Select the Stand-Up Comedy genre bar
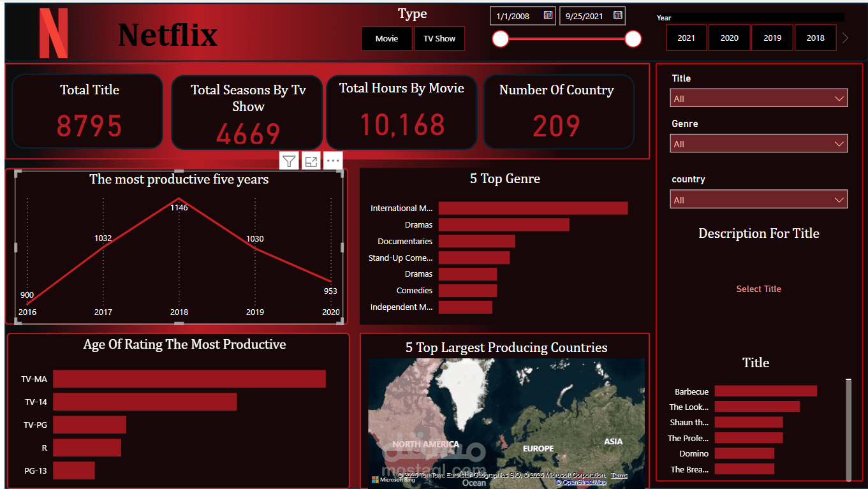This screenshot has height=489, width=868. click(x=474, y=258)
